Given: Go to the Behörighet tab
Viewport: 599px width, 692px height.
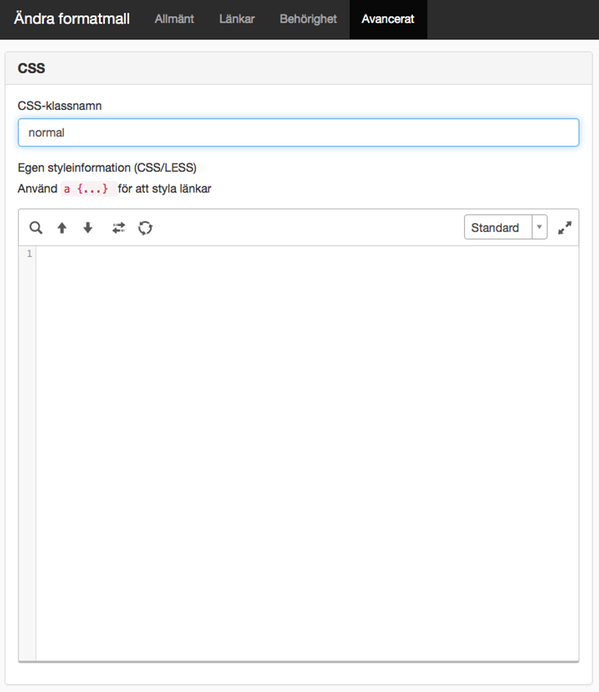Looking at the screenshot, I should coord(308,19).
